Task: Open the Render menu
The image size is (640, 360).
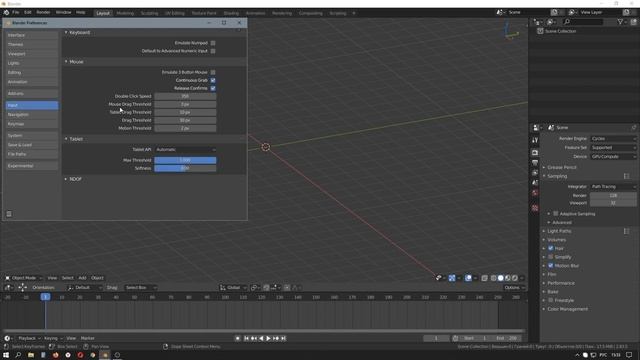Action: (43, 13)
